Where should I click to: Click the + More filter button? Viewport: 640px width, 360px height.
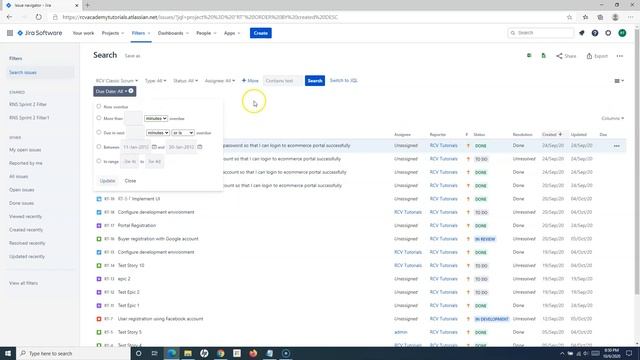pyautogui.click(x=250, y=81)
